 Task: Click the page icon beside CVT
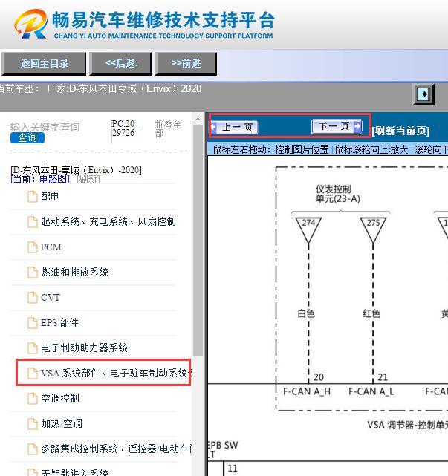tap(33, 298)
